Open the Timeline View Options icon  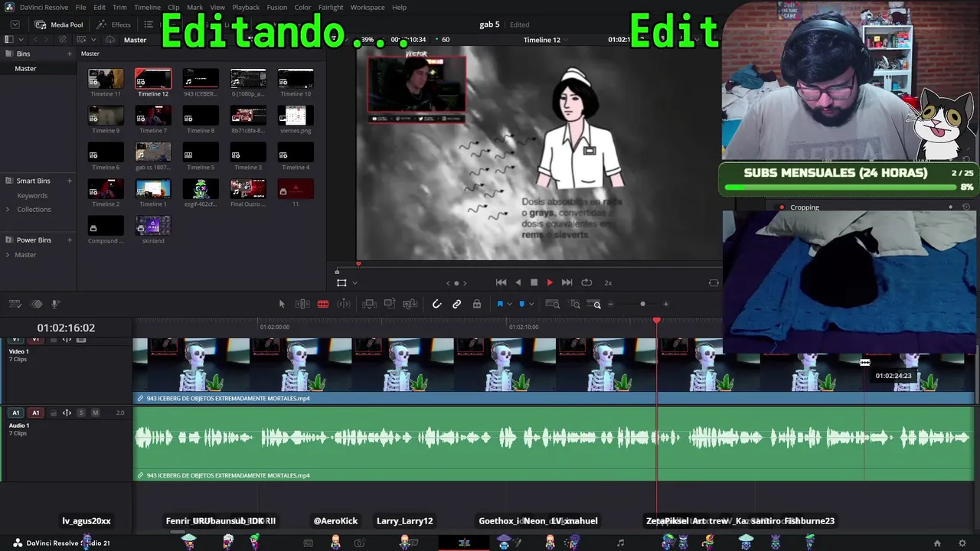coord(16,305)
